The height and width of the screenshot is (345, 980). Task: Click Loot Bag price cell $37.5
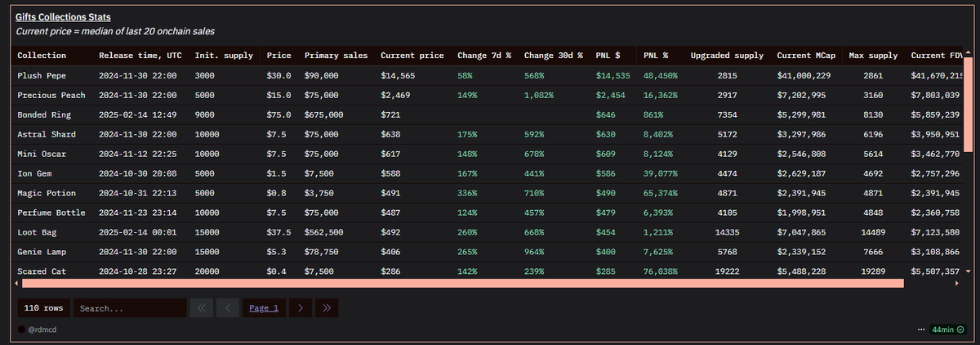pos(278,232)
